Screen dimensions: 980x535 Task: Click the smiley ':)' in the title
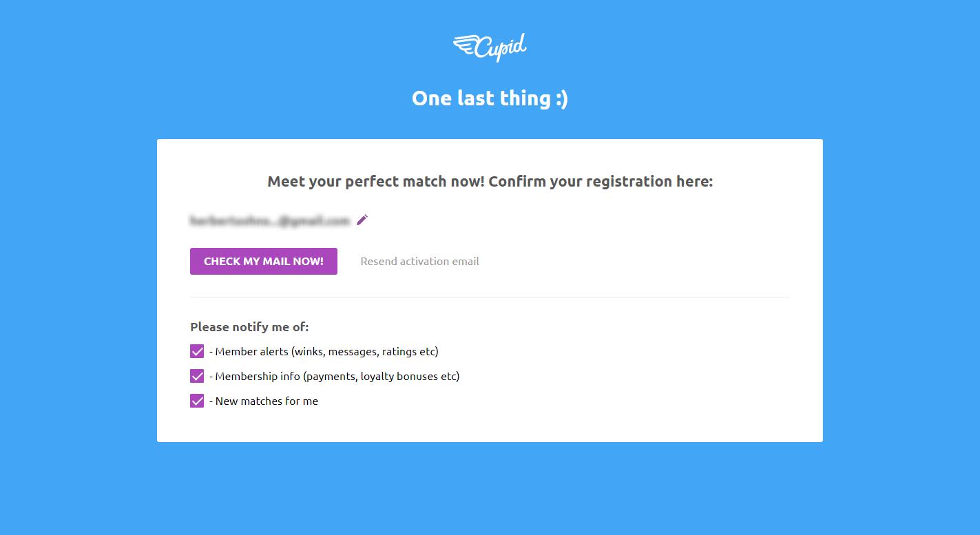pyautogui.click(x=562, y=98)
